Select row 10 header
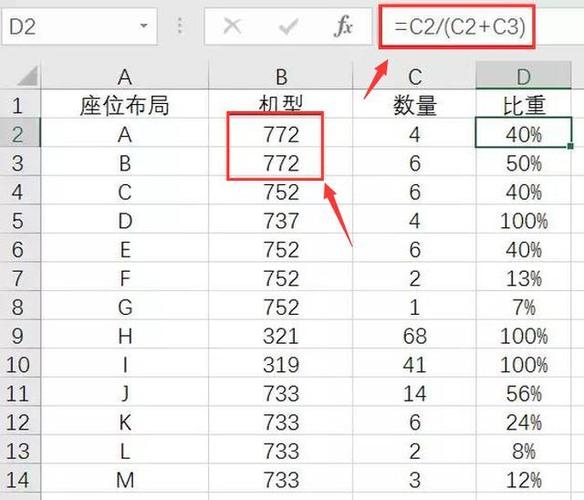 click(x=19, y=363)
